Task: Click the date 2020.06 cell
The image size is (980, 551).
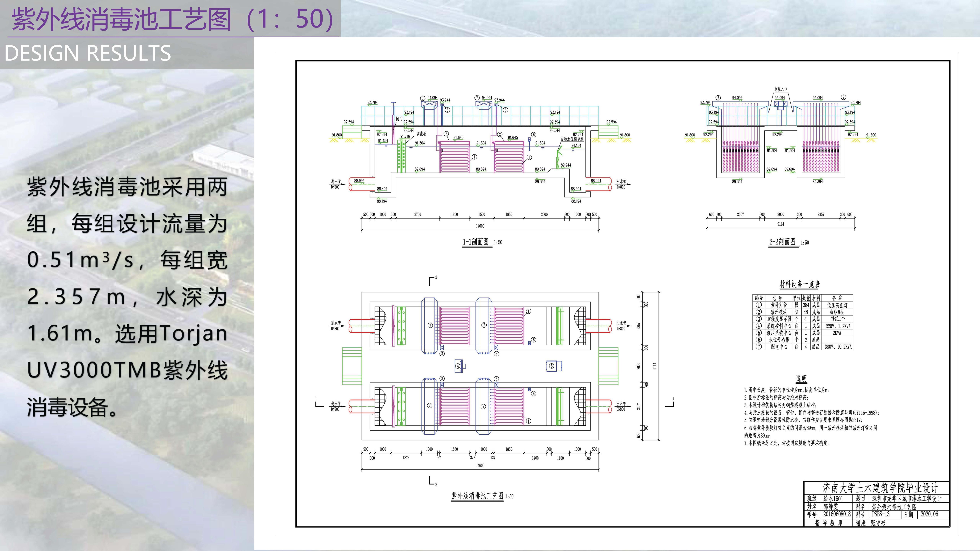Action: tap(929, 514)
